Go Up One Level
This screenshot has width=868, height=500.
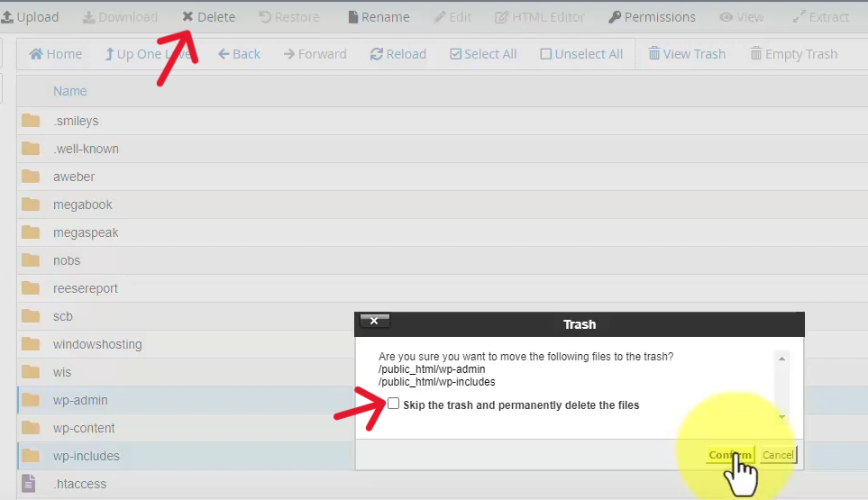point(148,54)
